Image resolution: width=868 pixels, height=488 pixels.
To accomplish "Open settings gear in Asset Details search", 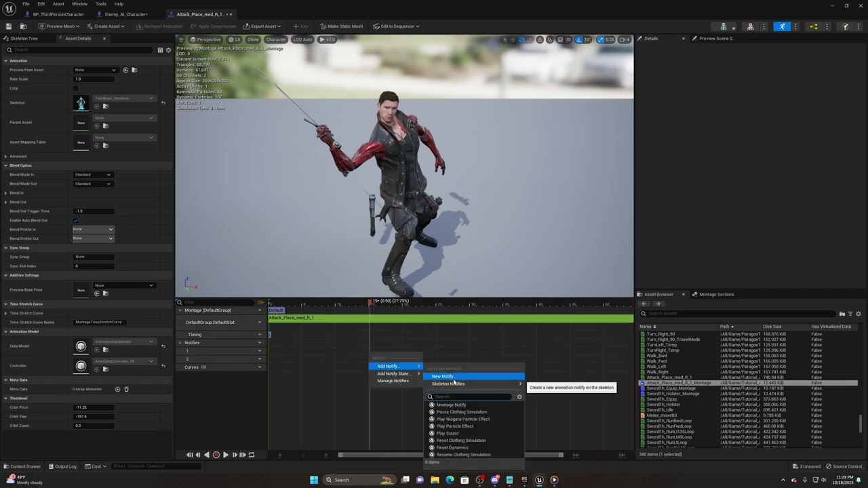I will coord(168,49).
